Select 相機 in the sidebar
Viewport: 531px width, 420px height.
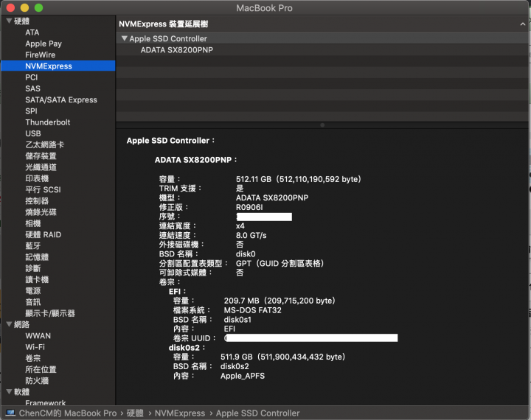click(x=33, y=223)
